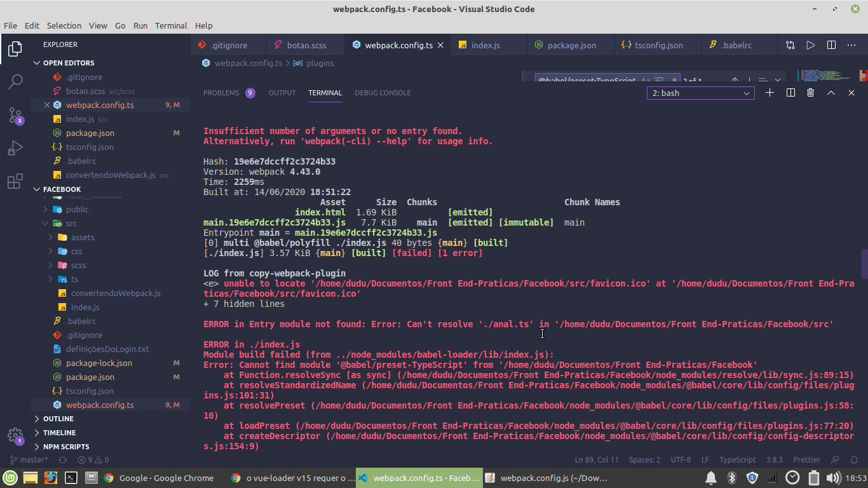Expand the css folder
868x488 pixels.
click(76, 251)
